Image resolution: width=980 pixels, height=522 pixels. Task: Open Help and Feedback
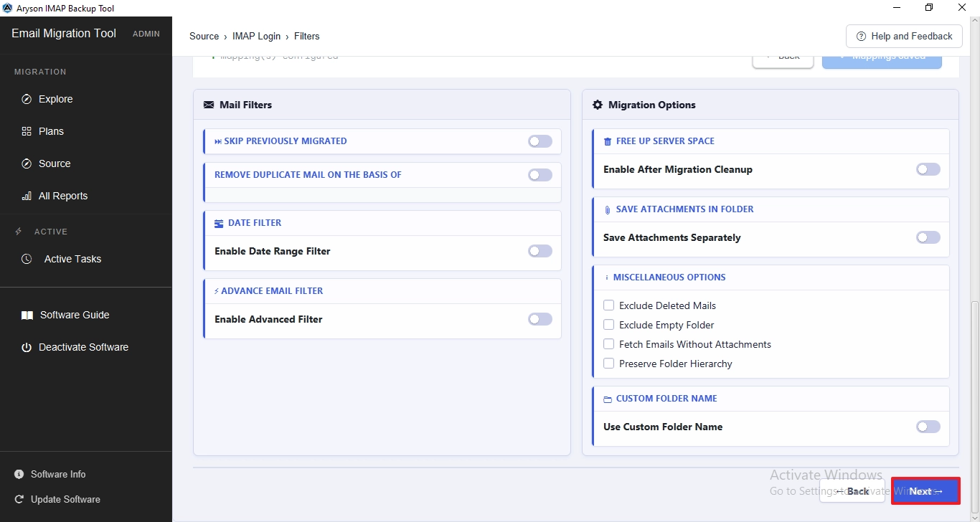pos(904,36)
